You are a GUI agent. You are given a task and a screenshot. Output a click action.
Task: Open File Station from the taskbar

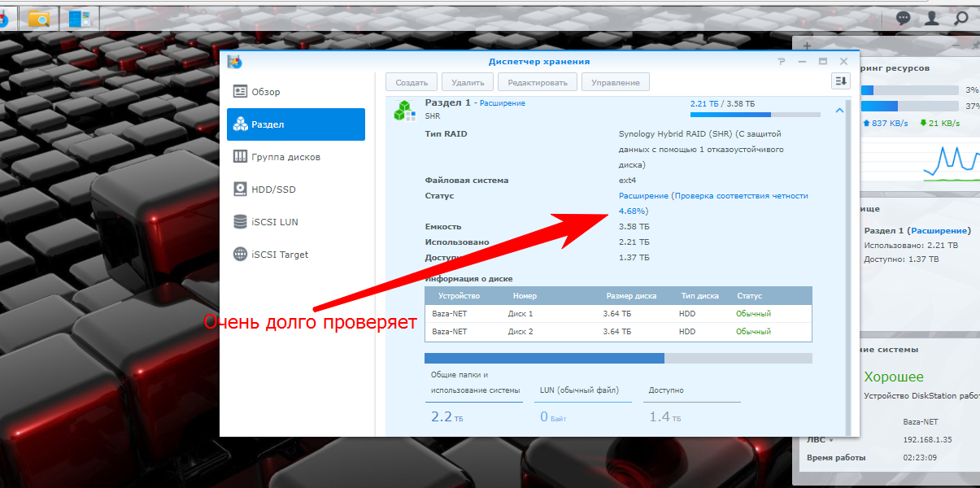click(38, 17)
